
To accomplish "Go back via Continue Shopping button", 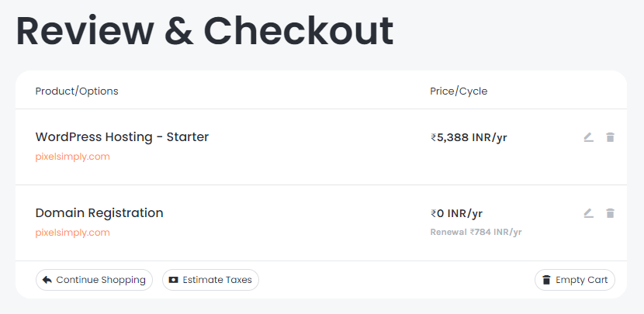I will tap(94, 280).
